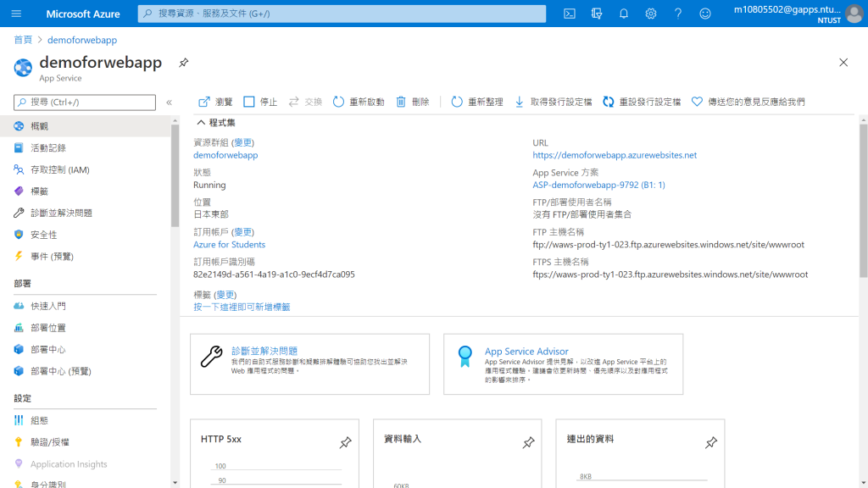Open the App Service Advisor card
The image size is (868, 488).
point(563,364)
